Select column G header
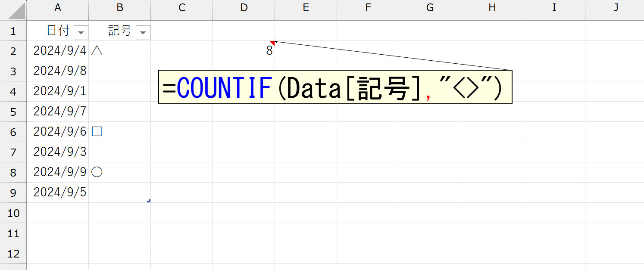Screen dimensions: 644x270 430,8
